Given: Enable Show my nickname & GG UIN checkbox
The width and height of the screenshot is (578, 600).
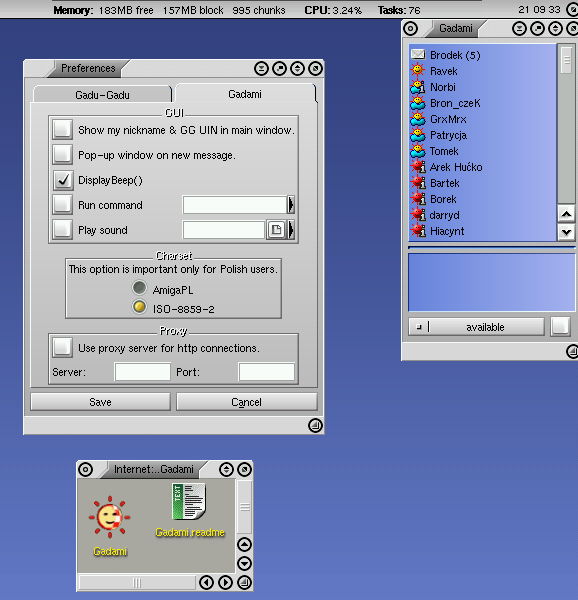Looking at the screenshot, I should (x=62, y=130).
